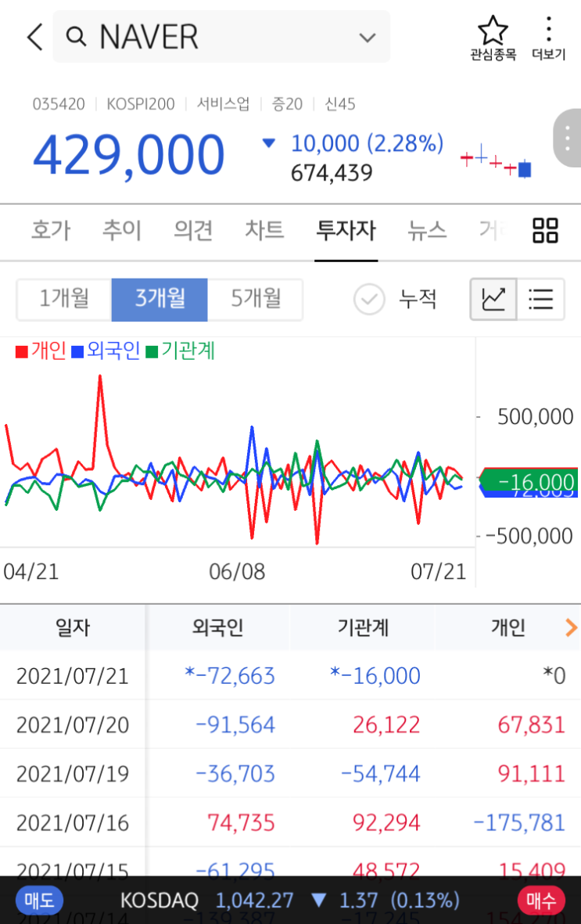
Task: Tap the green 기관계 legend swatch
Action: [152, 352]
